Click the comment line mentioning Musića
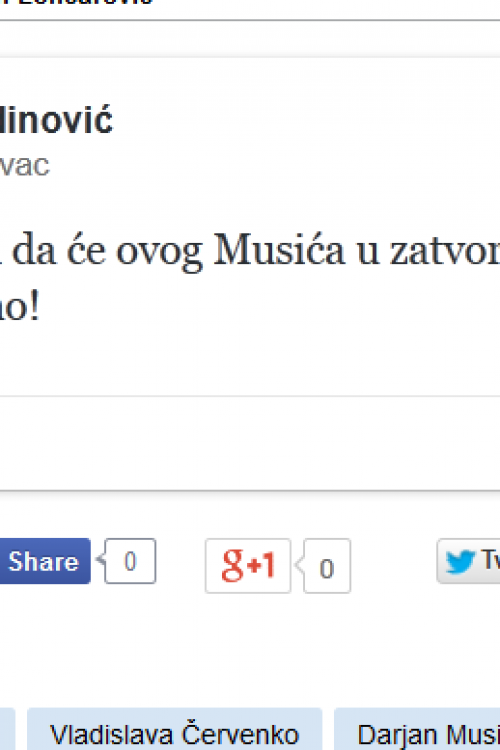This screenshot has height=750, width=500. click(x=250, y=251)
